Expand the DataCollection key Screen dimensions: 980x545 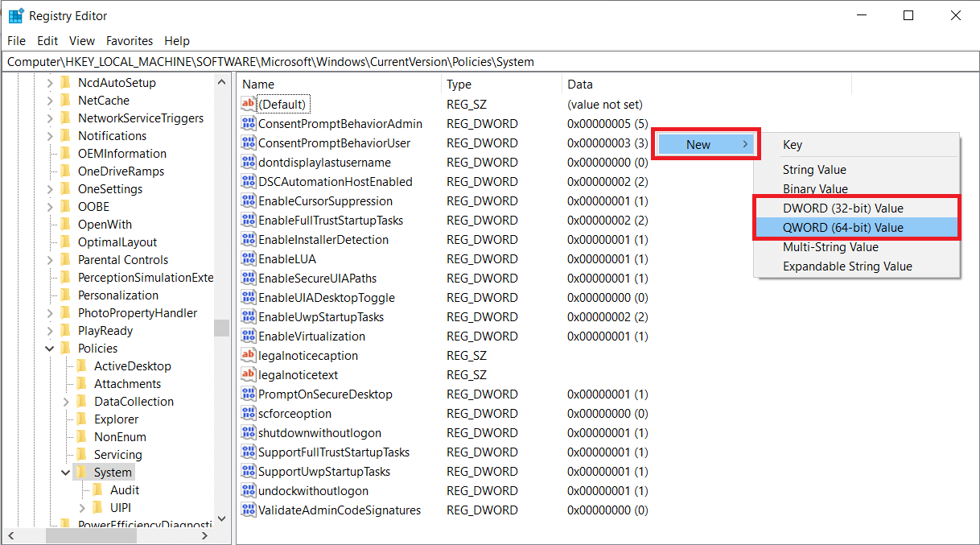pos(65,402)
